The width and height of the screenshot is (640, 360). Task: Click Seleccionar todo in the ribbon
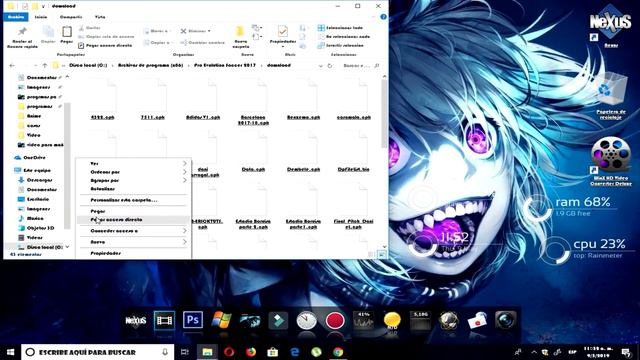pos(340,28)
